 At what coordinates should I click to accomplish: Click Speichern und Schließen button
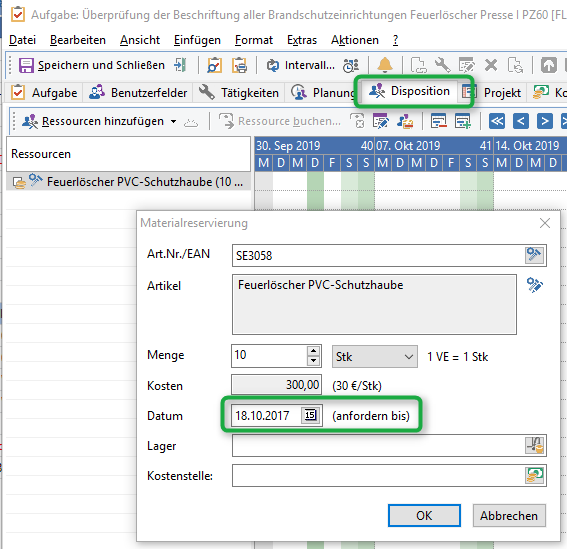(x=92, y=65)
